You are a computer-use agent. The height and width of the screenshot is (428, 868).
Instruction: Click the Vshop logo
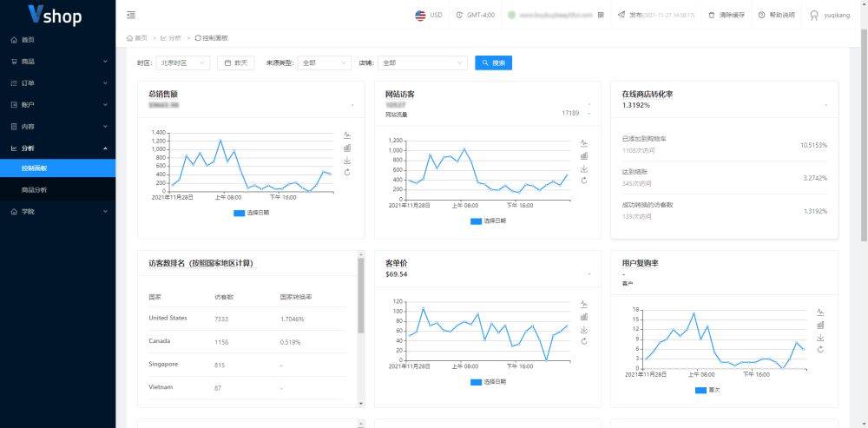point(56,15)
